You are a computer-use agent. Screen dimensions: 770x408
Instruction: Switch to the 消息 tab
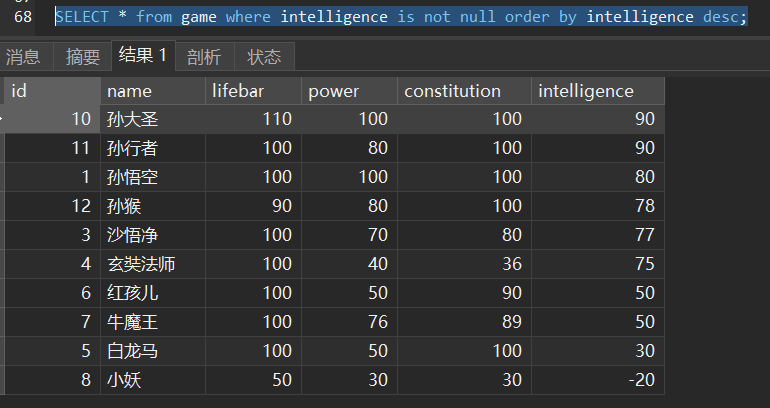26,56
